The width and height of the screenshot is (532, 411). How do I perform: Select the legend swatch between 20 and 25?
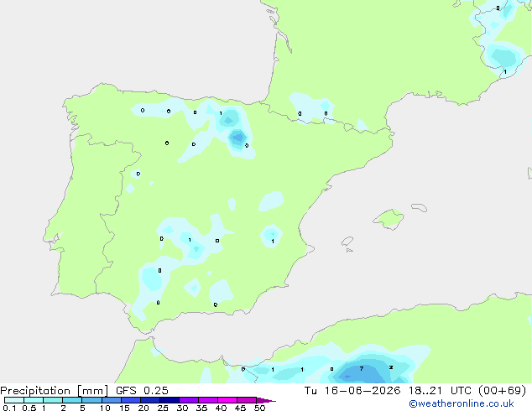150,400
